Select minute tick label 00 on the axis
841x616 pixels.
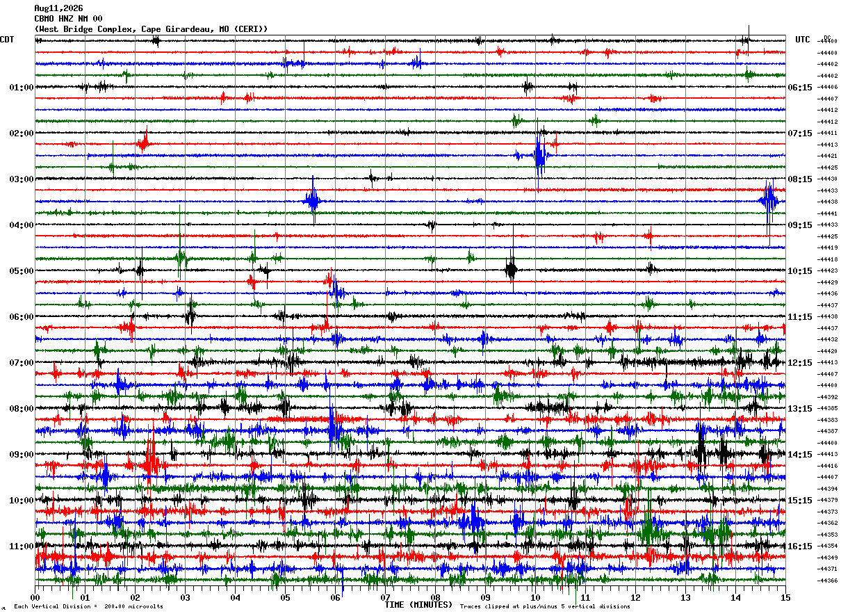click(x=35, y=598)
